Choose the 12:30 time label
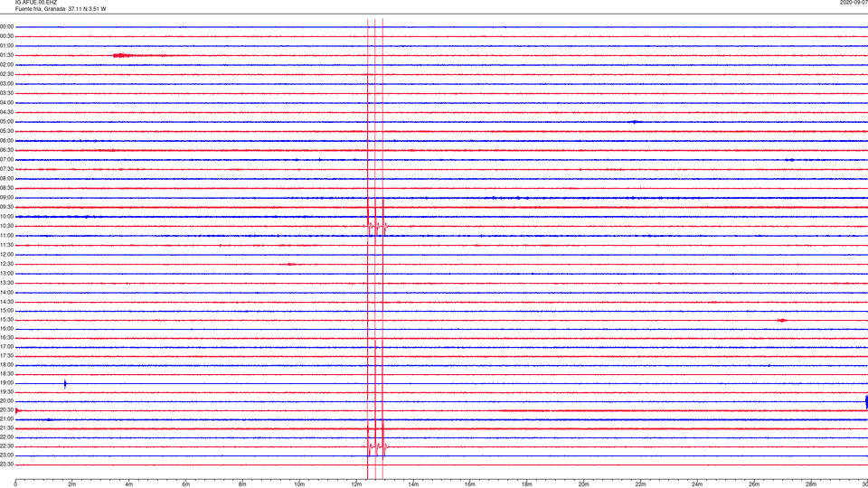 pos(6,264)
